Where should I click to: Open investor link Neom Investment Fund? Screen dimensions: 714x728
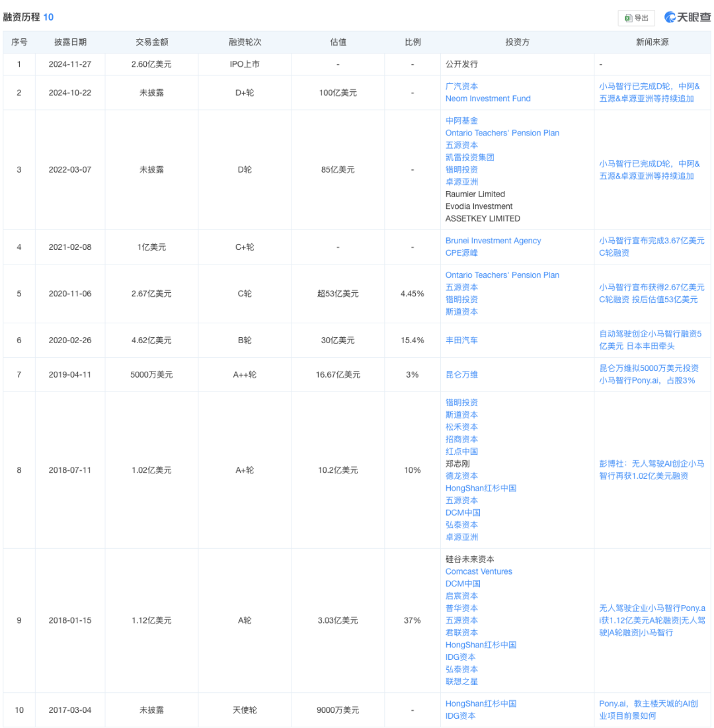point(488,99)
